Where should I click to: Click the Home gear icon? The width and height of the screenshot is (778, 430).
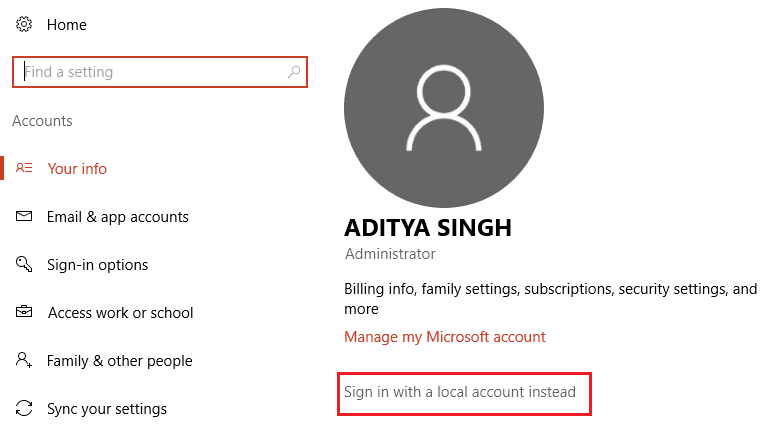tap(24, 24)
